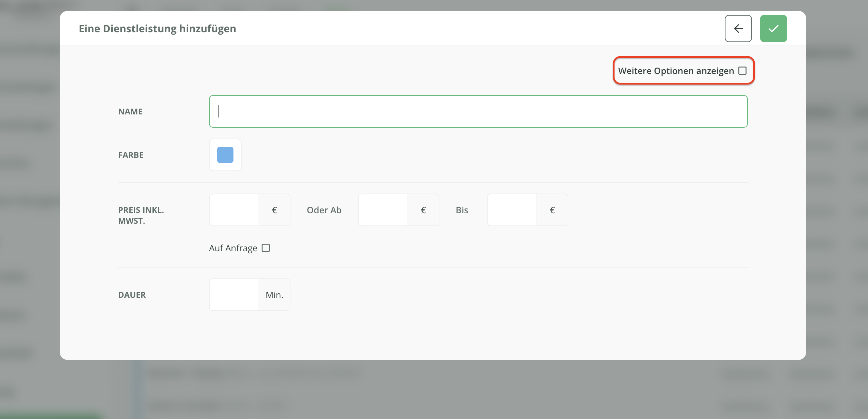Image resolution: width=868 pixels, height=419 pixels.
Task: Click the Dauer minutes input field
Action: 234,295
